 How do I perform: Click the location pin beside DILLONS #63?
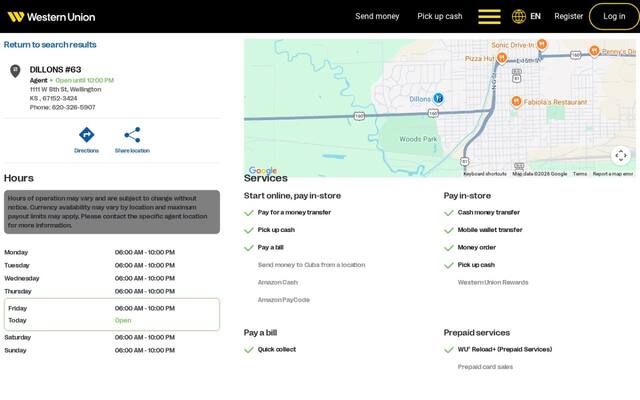(x=15, y=71)
